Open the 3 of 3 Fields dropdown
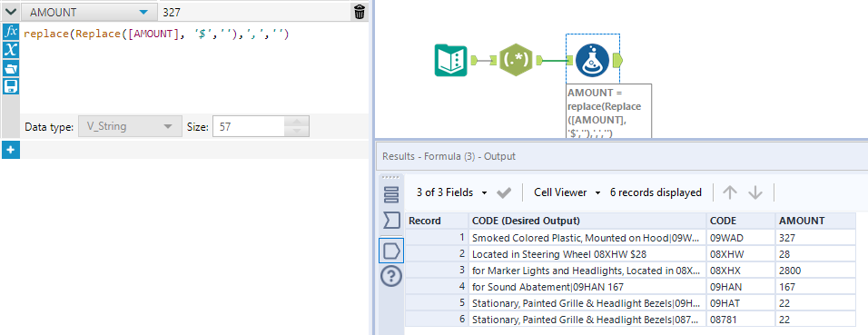The width and height of the screenshot is (868, 335). pos(452,192)
